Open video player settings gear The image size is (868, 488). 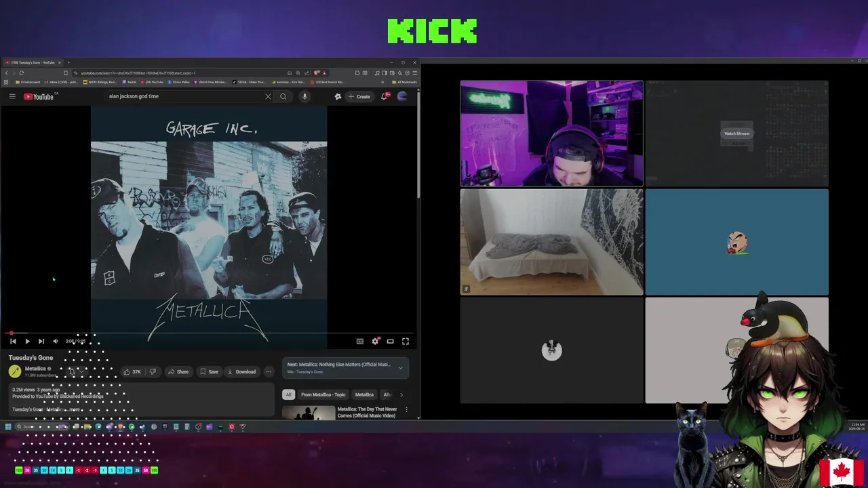(375, 341)
